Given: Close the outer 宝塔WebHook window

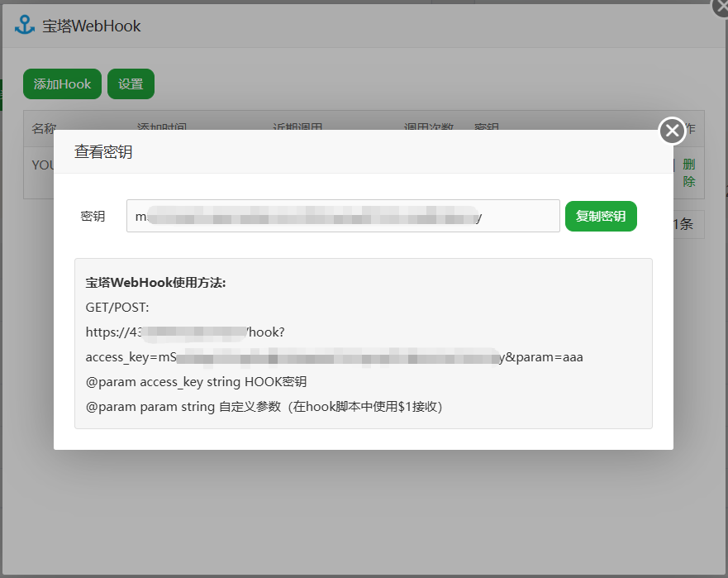Looking at the screenshot, I should click(721, 6).
